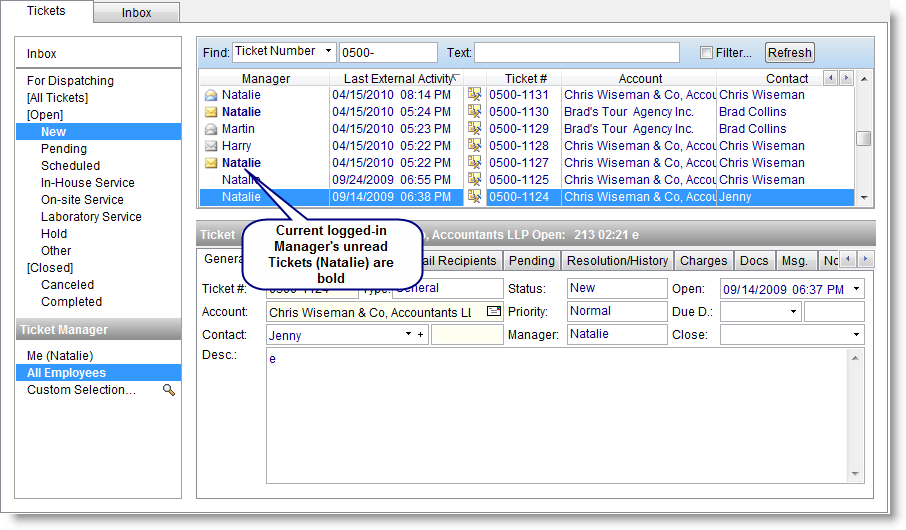Select Me (Natalie) in Ticket Manager
The image size is (906, 530).
pos(60,356)
